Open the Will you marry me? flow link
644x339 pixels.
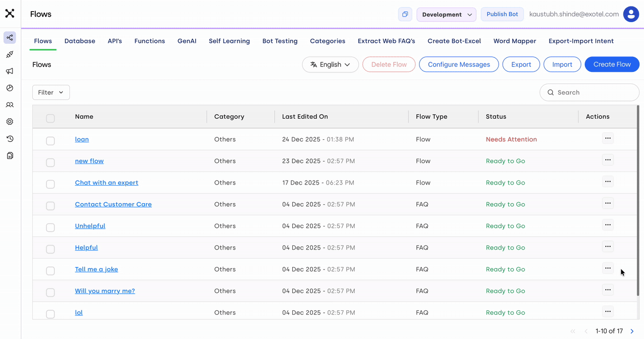pos(105,291)
